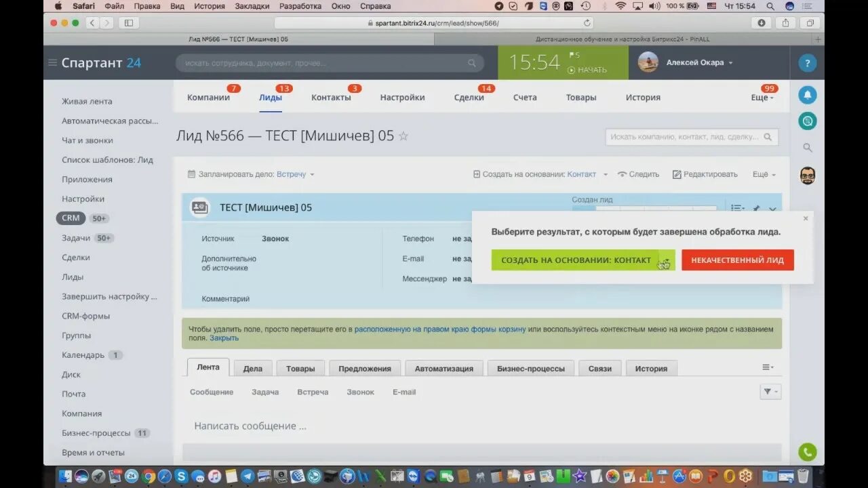Reload the page in Safari
The image size is (868, 488).
587,23
